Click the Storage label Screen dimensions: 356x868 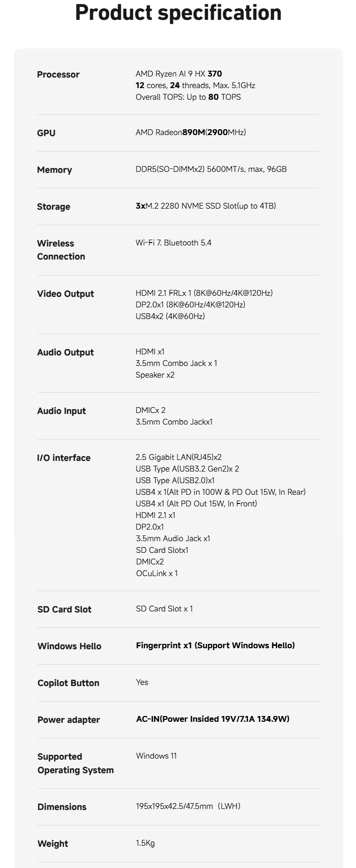pos(53,207)
